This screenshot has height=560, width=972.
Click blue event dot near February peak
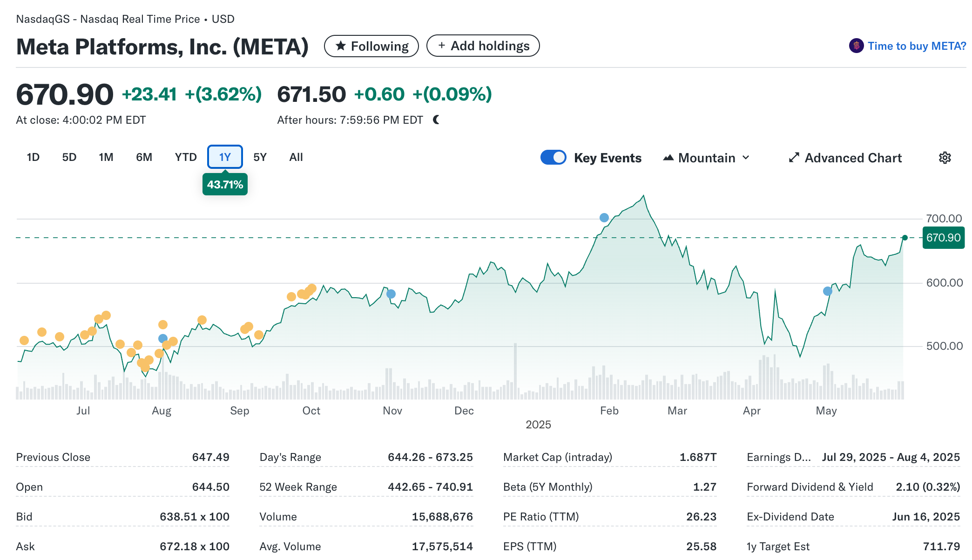click(x=604, y=218)
